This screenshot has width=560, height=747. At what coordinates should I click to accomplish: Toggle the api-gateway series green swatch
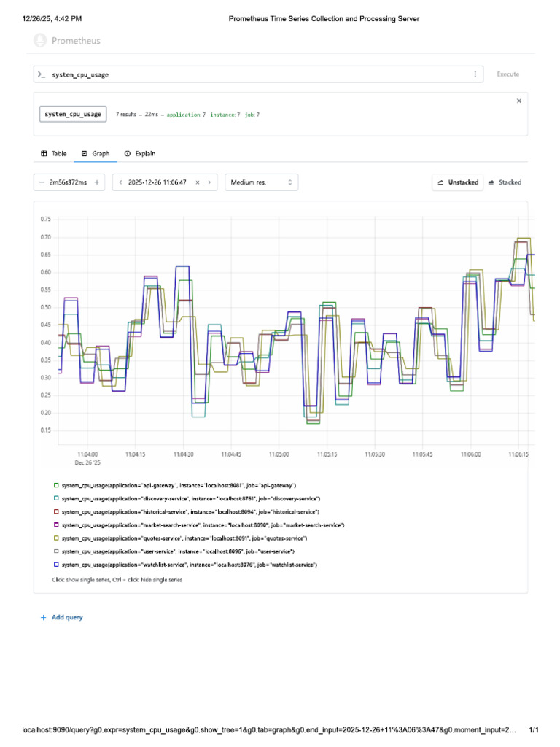(56, 485)
